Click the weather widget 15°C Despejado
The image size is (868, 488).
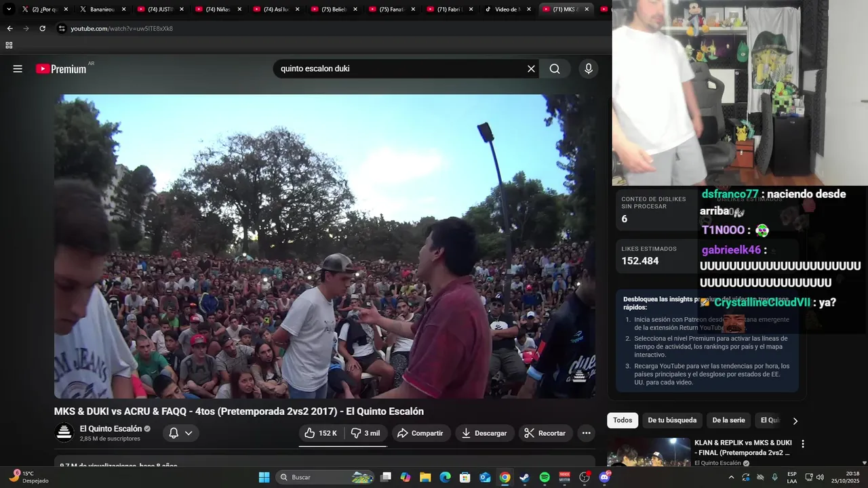[28, 477]
